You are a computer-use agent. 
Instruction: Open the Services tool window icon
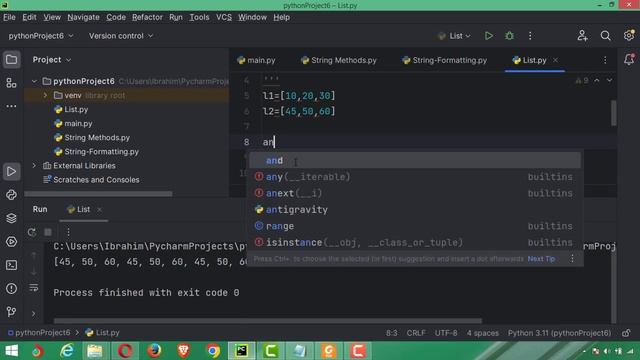click(x=11, y=242)
